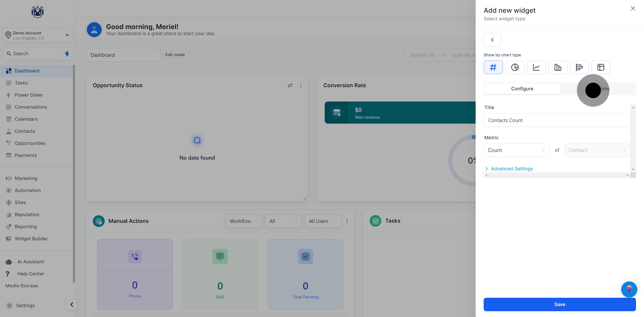Choose the line chart type icon
Viewport: 644px width, 317px height.
click(x=536, y=67)
